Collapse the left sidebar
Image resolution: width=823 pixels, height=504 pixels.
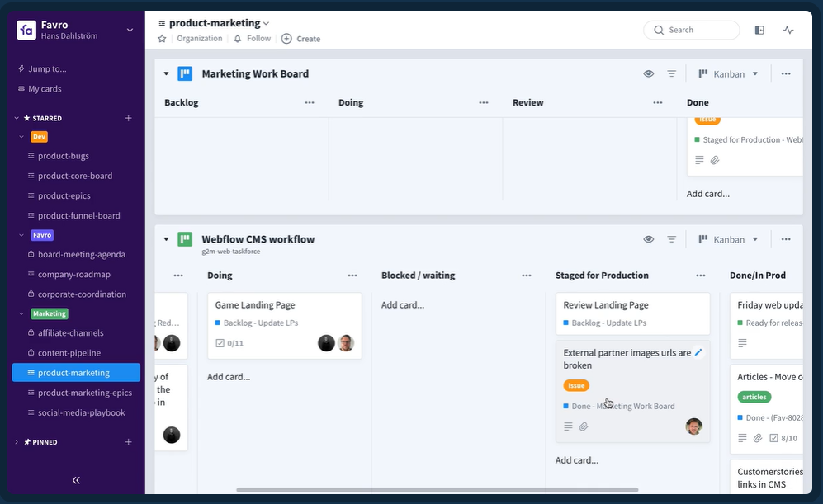tap(76, 480)
